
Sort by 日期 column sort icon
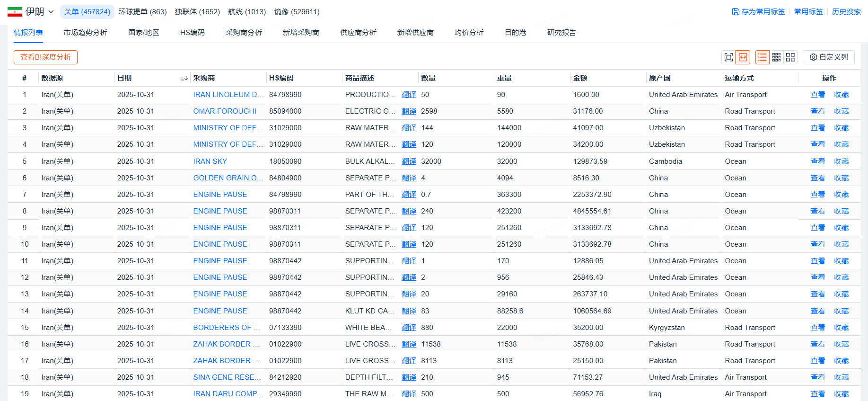[x=184, y=78]
